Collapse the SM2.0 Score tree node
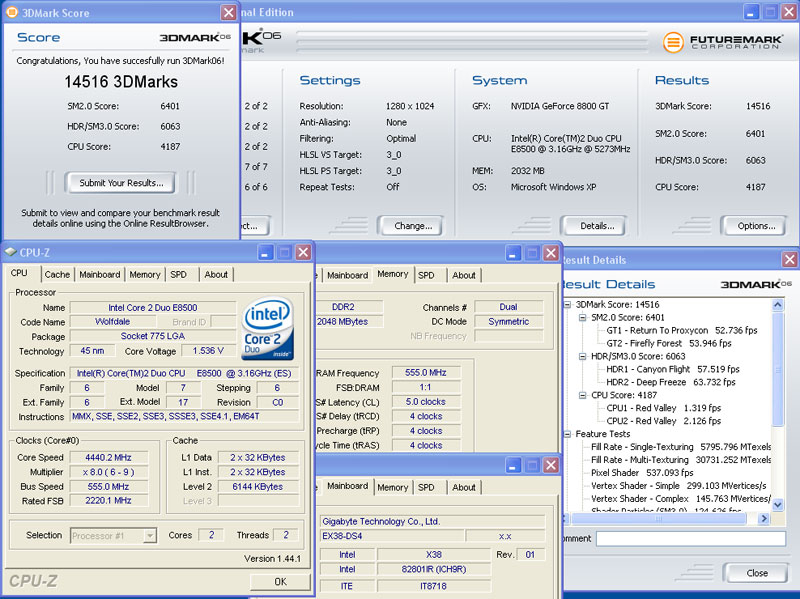 coord(581,317)
